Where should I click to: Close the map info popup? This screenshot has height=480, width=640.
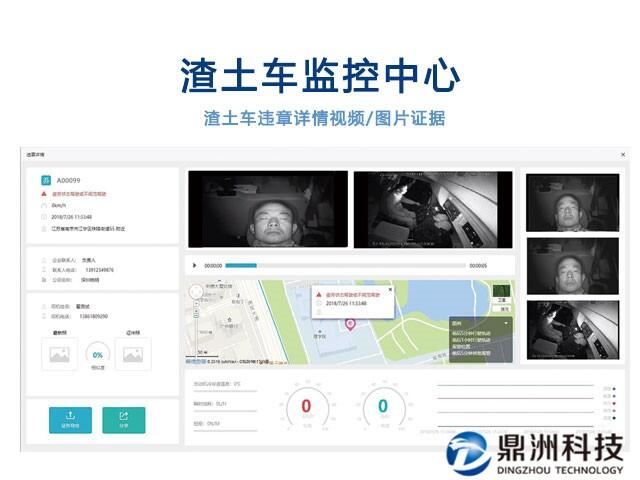point(391,290)
